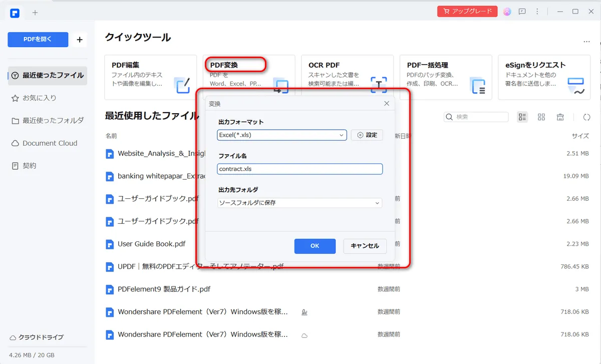Click the 19.09 MB size value
The width and height of the screenshot is (601, 364).
coord(576,176)
